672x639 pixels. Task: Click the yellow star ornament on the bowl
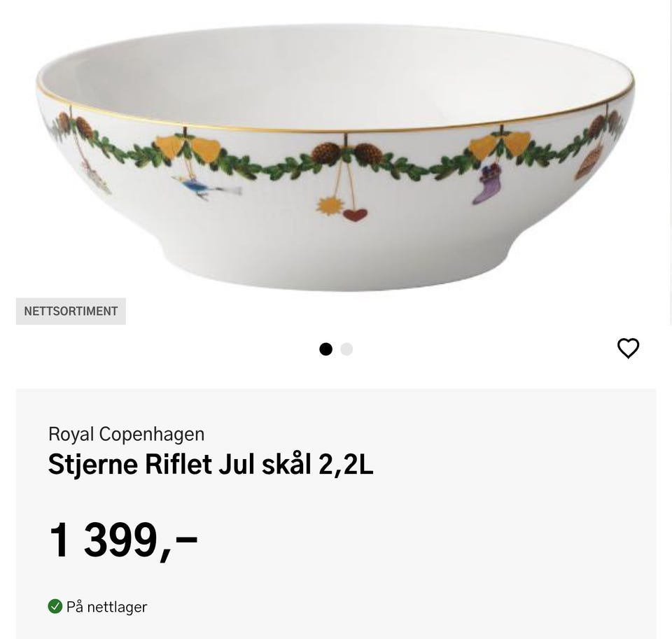[x=328, y=206]
